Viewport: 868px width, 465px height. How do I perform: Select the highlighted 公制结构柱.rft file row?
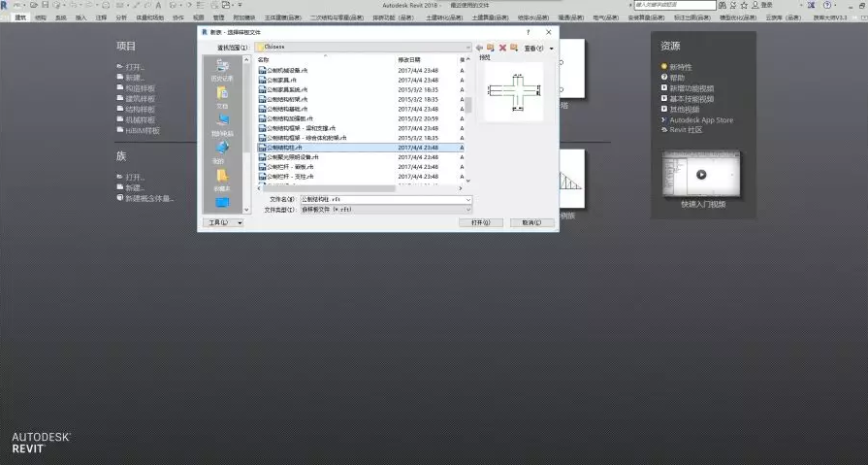point(360,148)
